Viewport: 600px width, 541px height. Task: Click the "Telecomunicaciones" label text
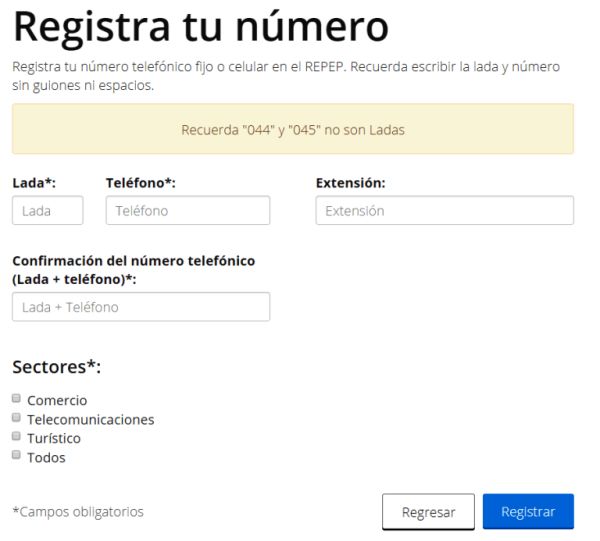click(91, 420)
